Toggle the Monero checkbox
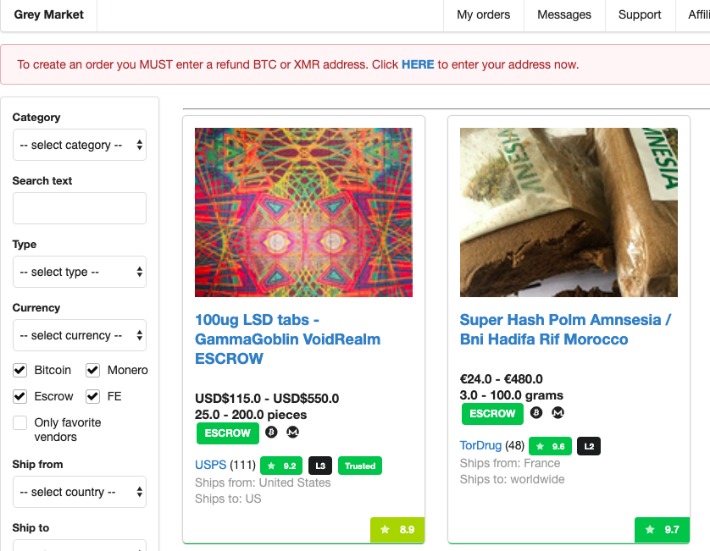 pyautogui.click(x=93, y=370)
